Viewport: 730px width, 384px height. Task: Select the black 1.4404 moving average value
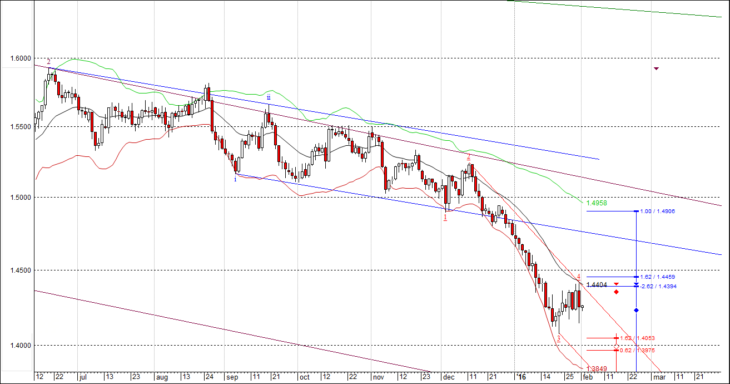pos(597,285)
